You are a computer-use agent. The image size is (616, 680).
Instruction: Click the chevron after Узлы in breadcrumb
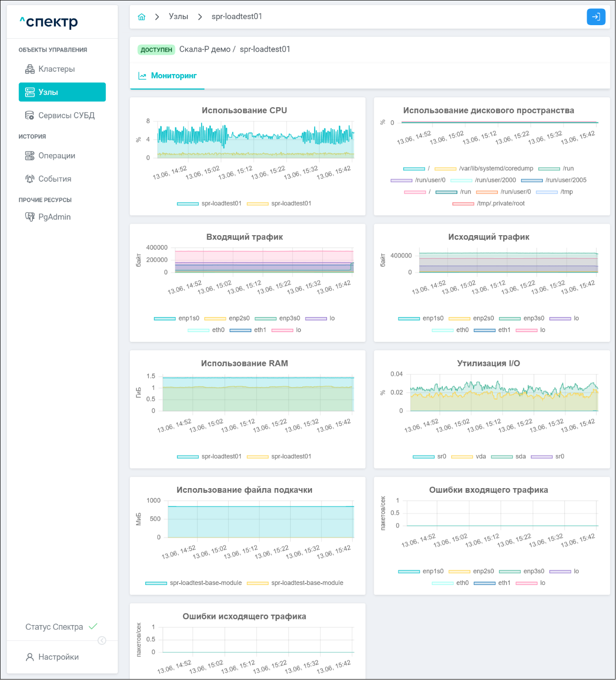click(200, 17)
